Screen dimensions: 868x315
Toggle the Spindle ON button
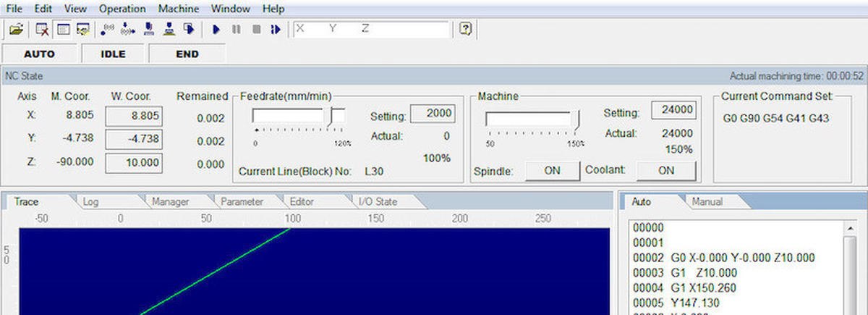[552, 171]
